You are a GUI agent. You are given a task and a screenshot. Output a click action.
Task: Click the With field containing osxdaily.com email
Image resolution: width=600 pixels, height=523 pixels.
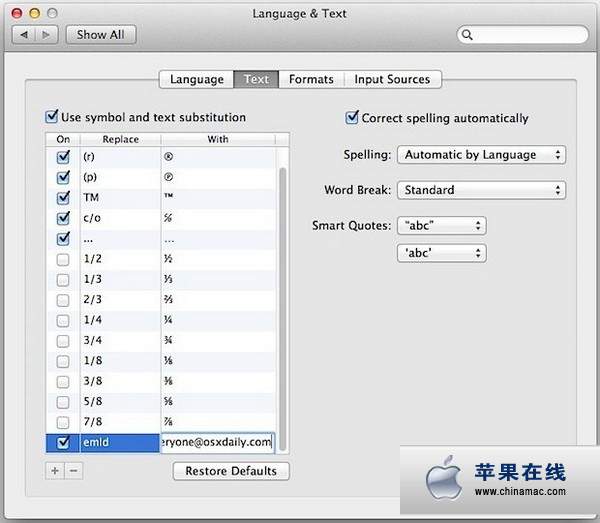[x=217, y=442]
